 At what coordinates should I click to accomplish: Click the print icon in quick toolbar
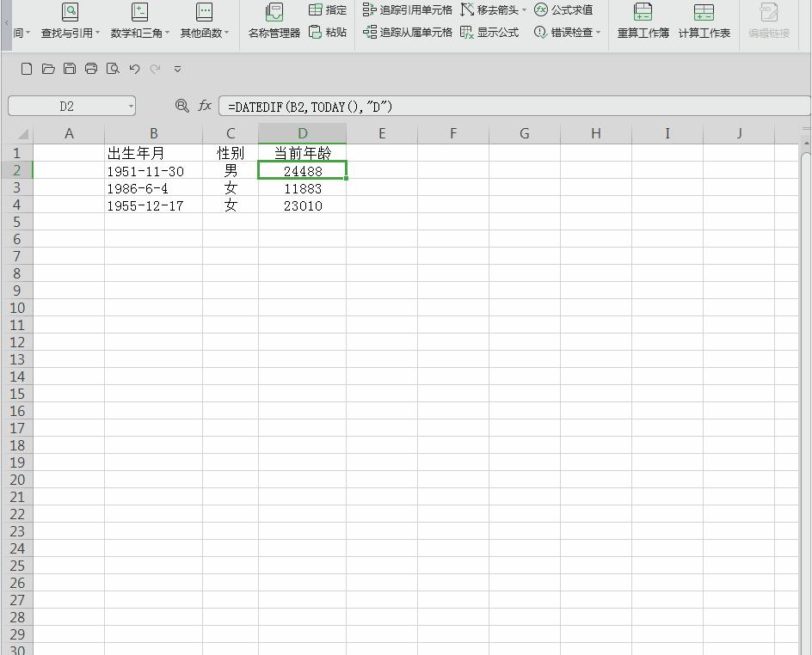pos(91,69)
